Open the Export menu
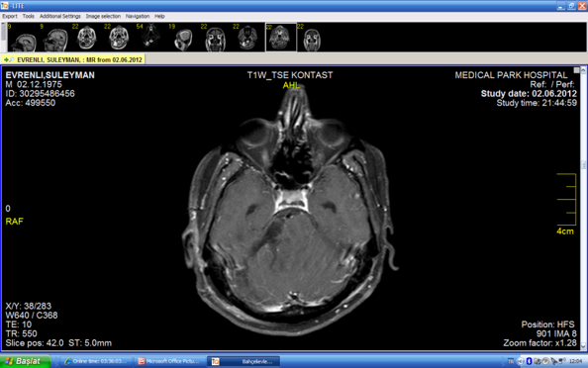Image resolution: width=588 pixels, height=368 pixels. pyautogui.click(x=10, y=16)
